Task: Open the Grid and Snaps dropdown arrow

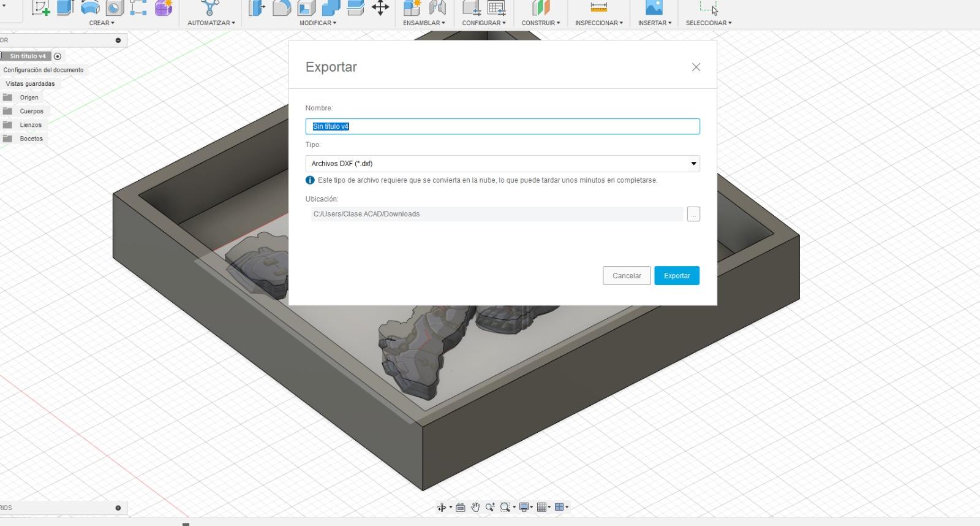Action: coord(549,507)
